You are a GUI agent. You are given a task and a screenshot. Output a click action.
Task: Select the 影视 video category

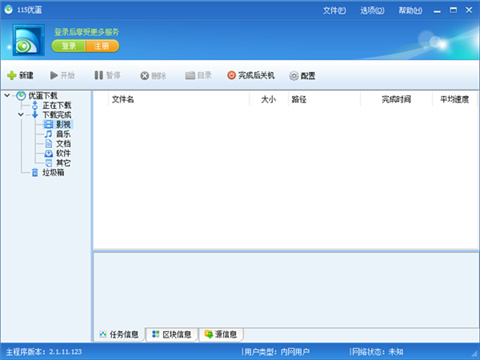coord(63,125)
